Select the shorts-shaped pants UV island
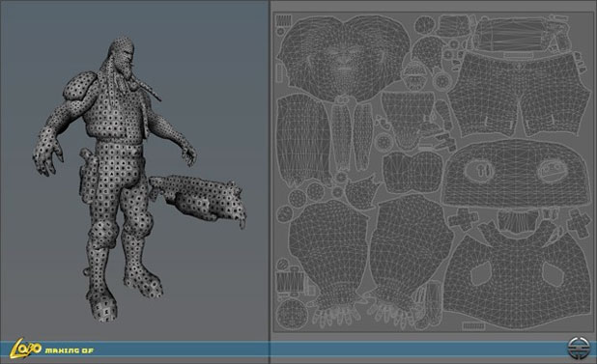Screen dimensions: 597x364 point(522,95)
